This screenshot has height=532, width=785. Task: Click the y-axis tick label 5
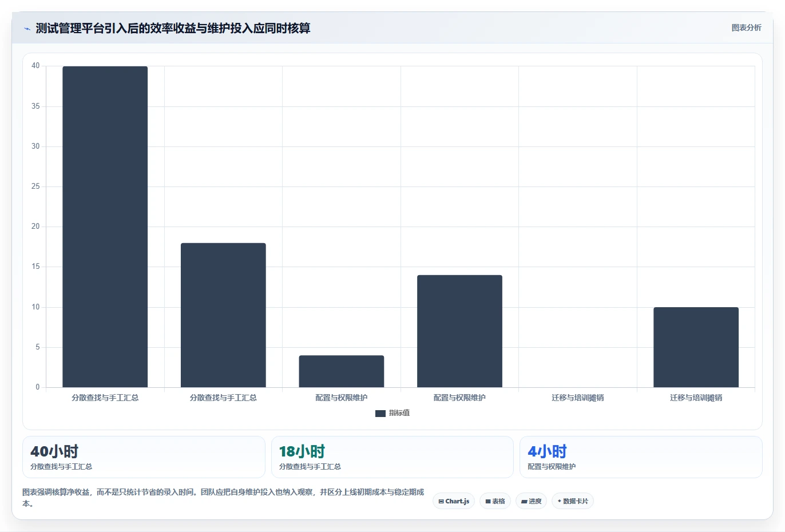click(x=38, y=347)
